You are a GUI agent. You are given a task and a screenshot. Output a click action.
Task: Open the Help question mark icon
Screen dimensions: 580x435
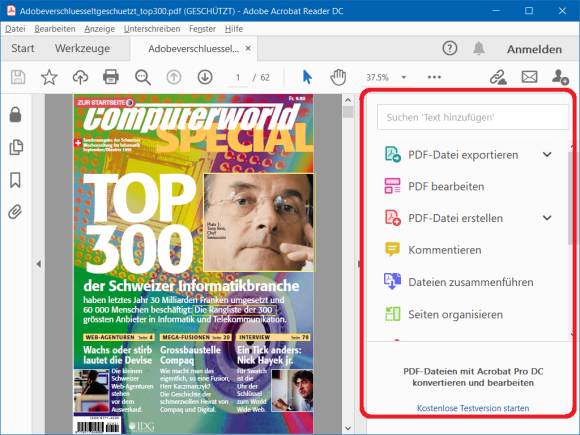click(x=450, y=48)
